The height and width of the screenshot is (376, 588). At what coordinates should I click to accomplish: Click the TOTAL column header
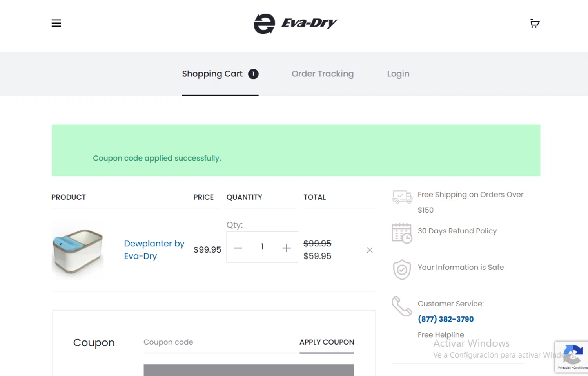(314, 197)
